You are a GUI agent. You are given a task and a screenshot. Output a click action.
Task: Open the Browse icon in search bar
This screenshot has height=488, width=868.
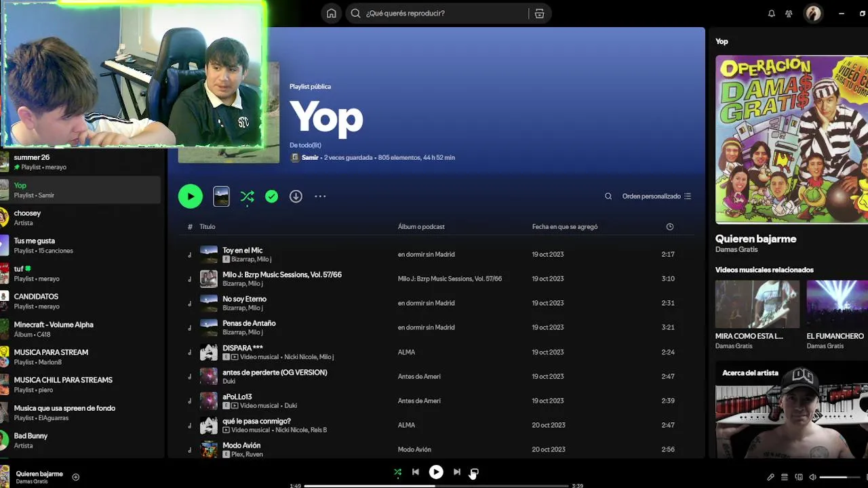[x=539, y=14]
